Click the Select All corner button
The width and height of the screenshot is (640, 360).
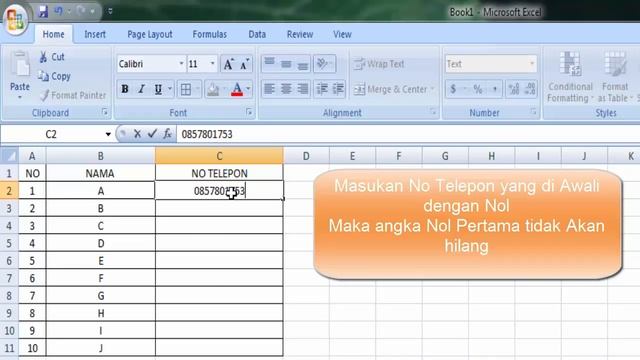pos(9,156)
